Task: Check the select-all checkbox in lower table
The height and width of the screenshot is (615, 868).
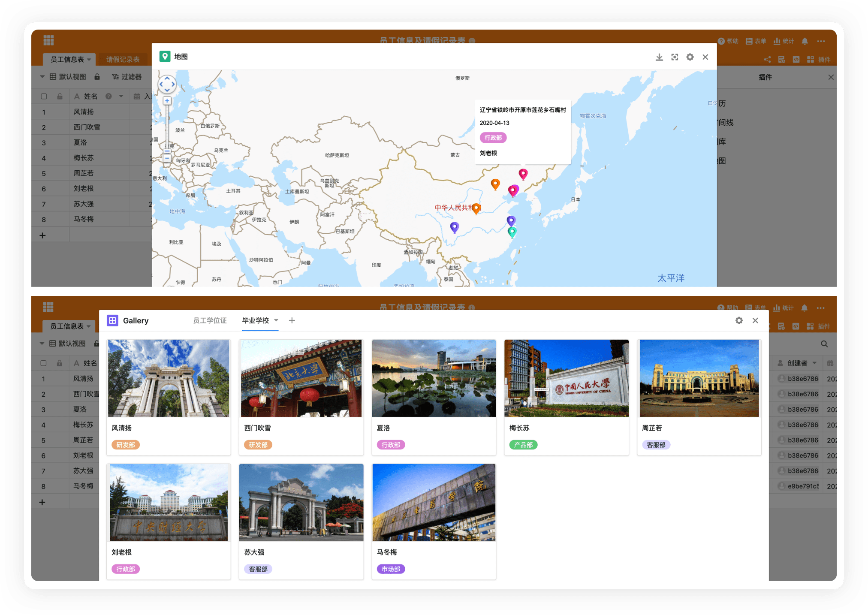Action: point(43,363)
